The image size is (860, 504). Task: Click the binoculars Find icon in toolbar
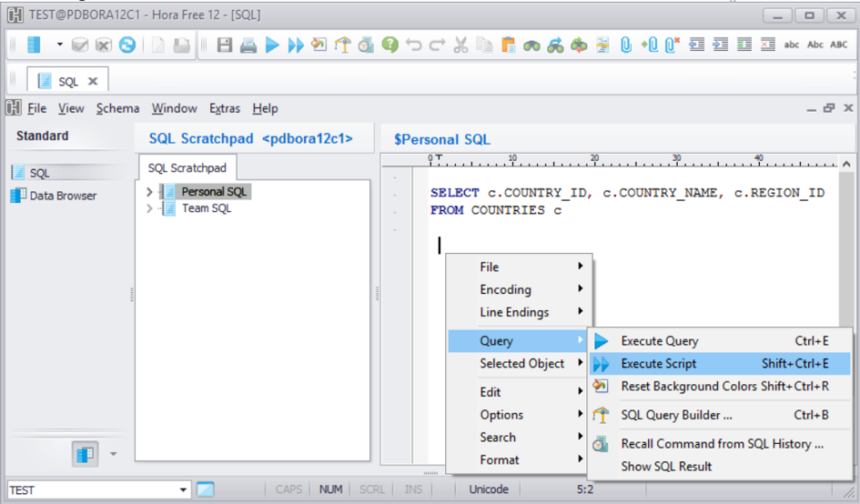tap(531, 45)
